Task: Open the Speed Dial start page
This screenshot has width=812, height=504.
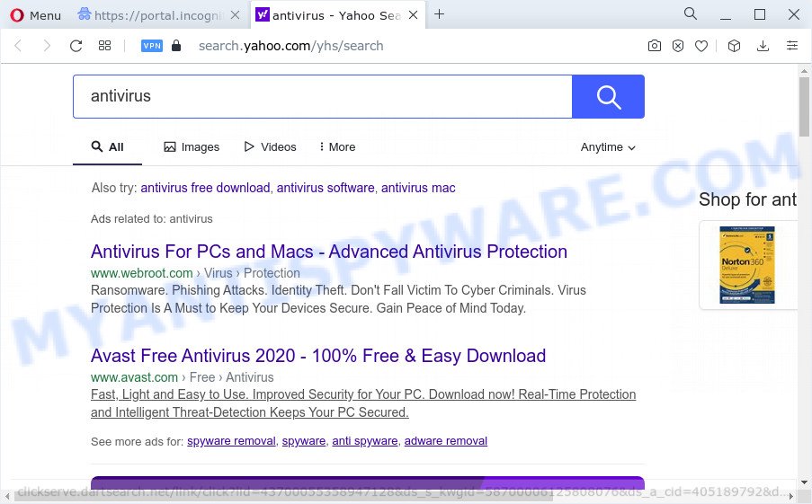Action: point(104,46)
